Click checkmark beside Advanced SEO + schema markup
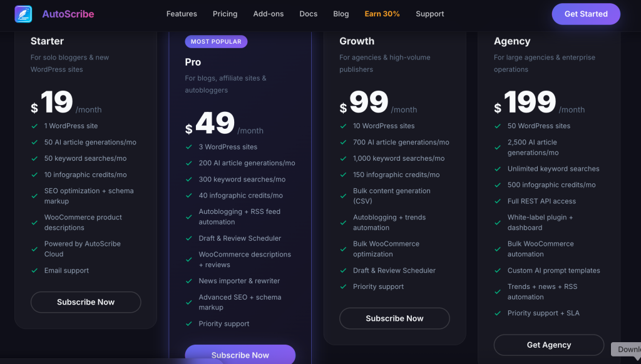Viewport: 641px width, 364px height. point(189,302)
